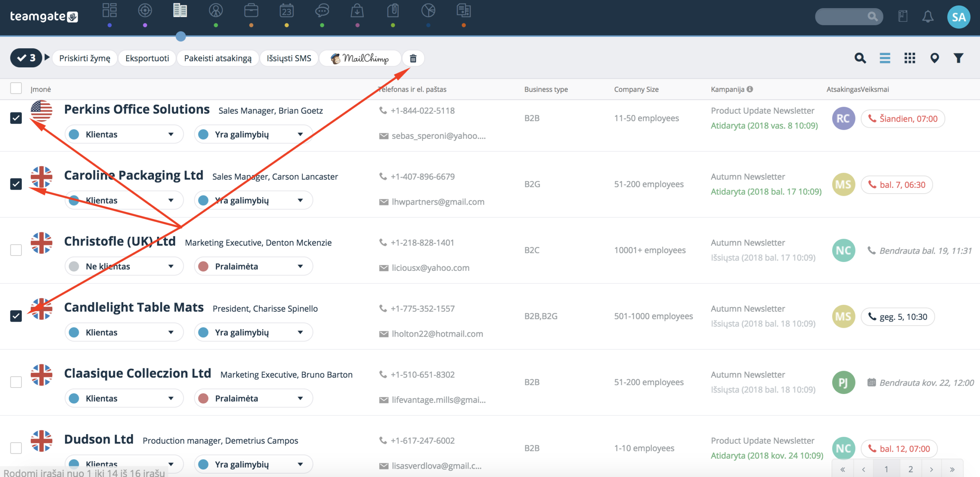Check Christofle (UK) Ltd checkbox
980x477 pixels.
click(16, 250)
